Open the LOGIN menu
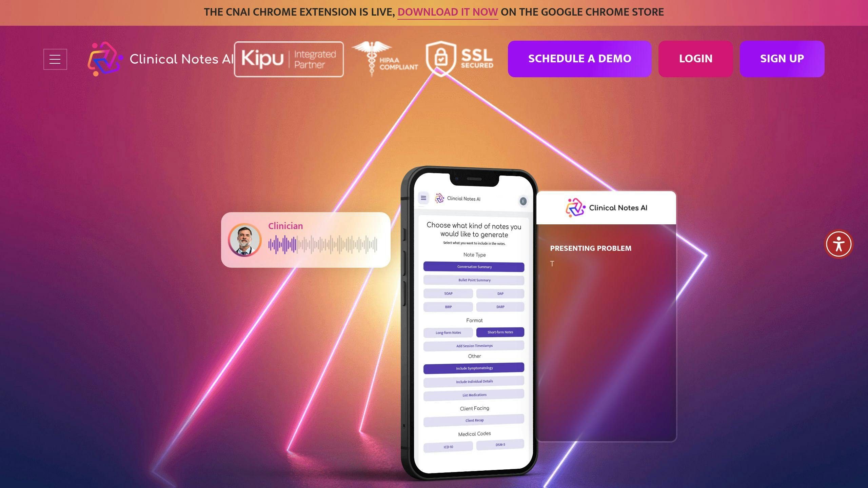The height and width of the screenshot is (488, 868). (x=696, y=59)
